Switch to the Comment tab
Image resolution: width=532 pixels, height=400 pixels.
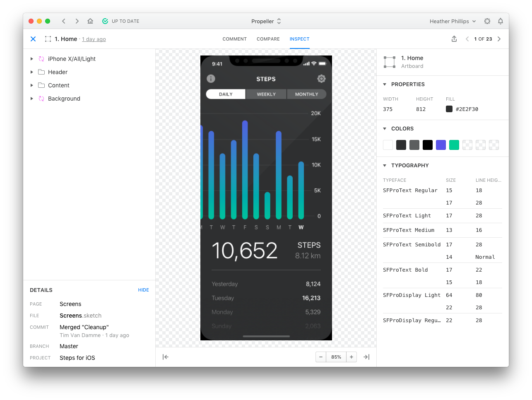[235, 39]
